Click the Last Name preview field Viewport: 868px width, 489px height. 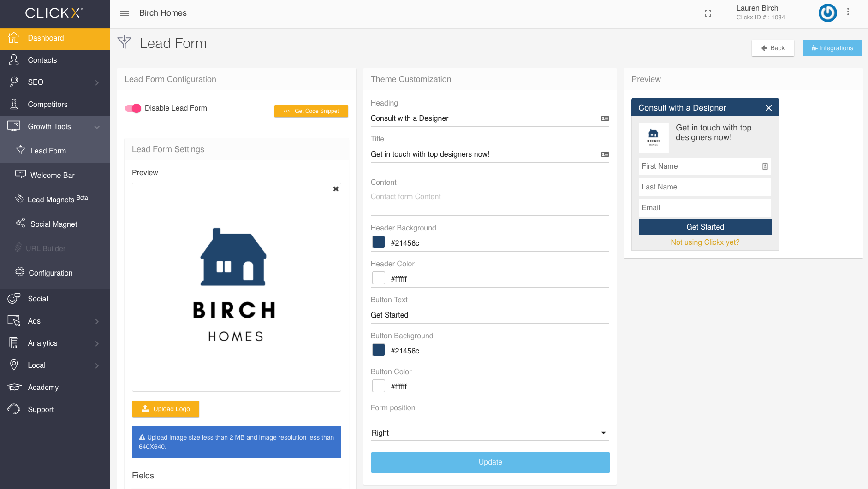click(705, 187)
